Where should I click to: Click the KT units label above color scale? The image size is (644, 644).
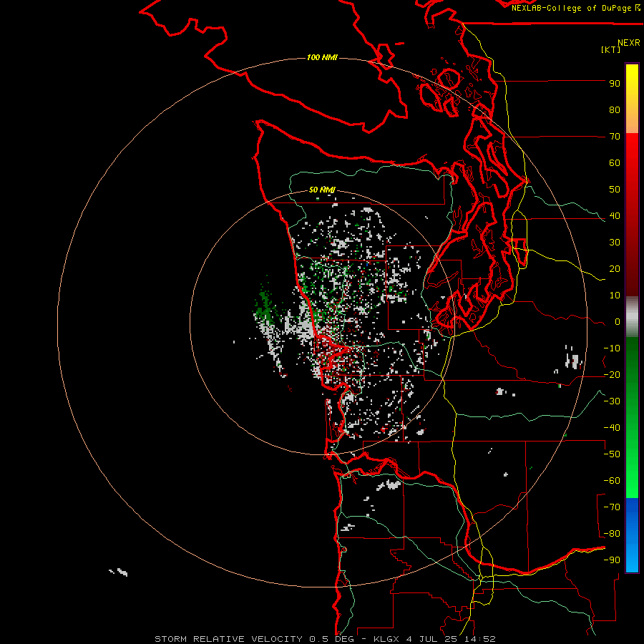(611, 50)
